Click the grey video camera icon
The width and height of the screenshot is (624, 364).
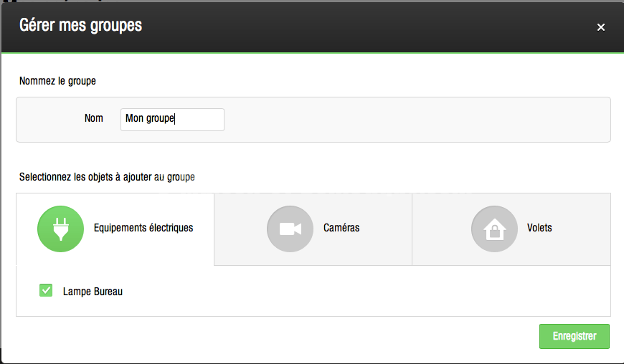tap(290, 229)
